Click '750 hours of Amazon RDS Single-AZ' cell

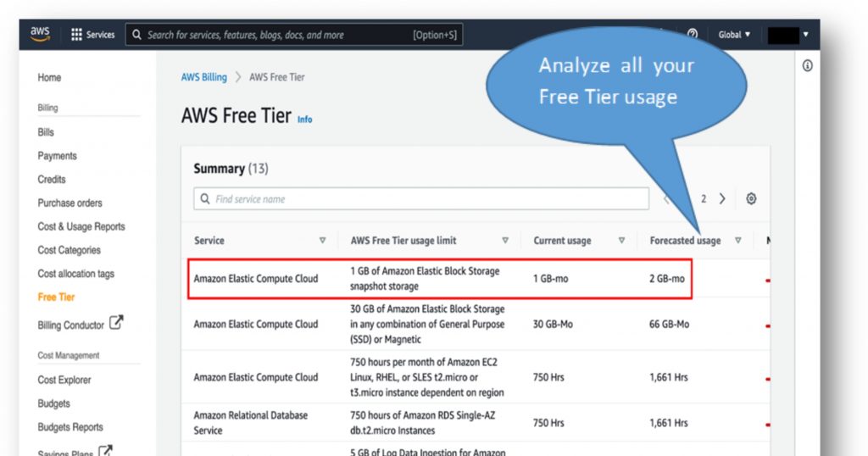coord(422,423)
